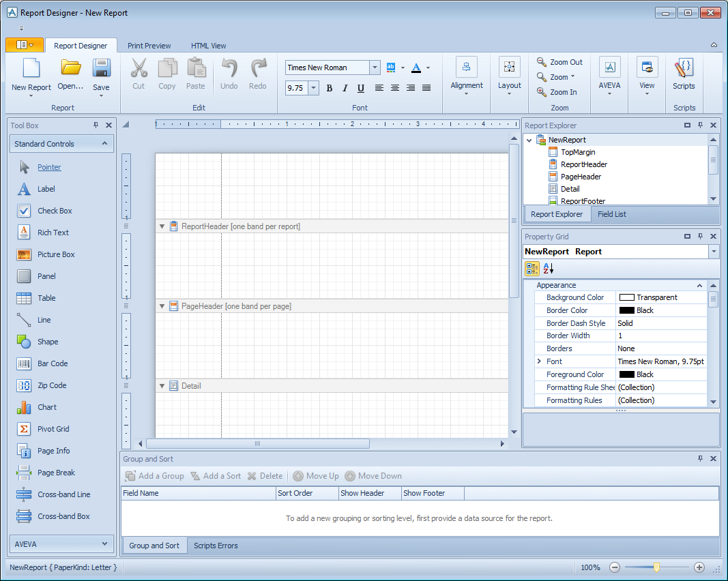The image size is (728, 581).
Task: Click the New Report icon
Action: (31, 68)
